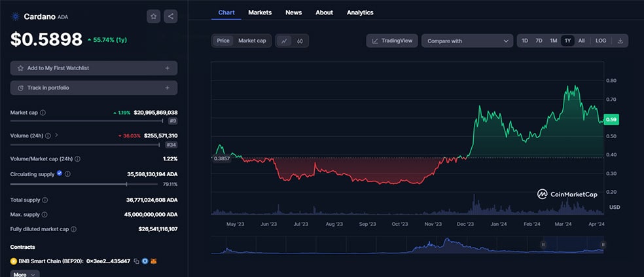Click plus icon on Add to Watchlist
644x277 pixels.
(167, 68)
